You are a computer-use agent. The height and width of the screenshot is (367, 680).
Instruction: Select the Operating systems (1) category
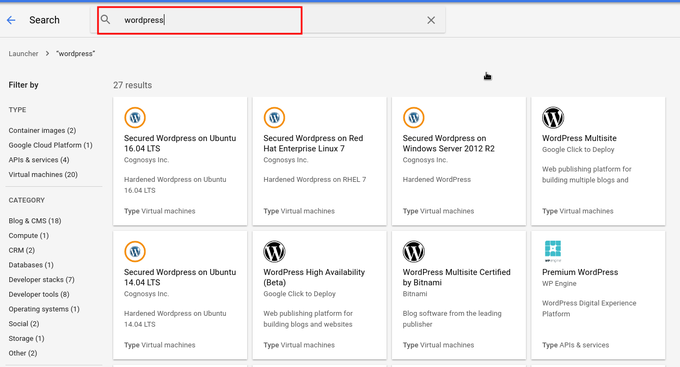click(44, 309)
